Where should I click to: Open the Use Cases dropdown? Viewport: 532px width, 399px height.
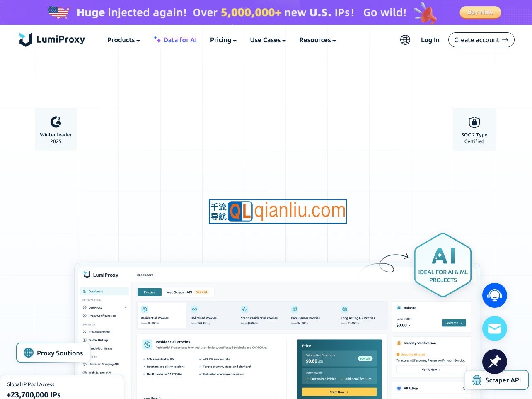click(x=268, y=40)
